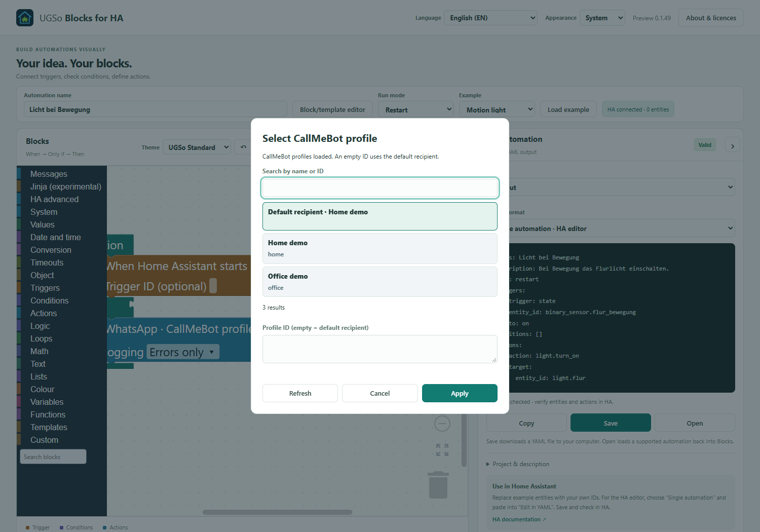Click the workspace vertical scrollbar

click(464, 440)
